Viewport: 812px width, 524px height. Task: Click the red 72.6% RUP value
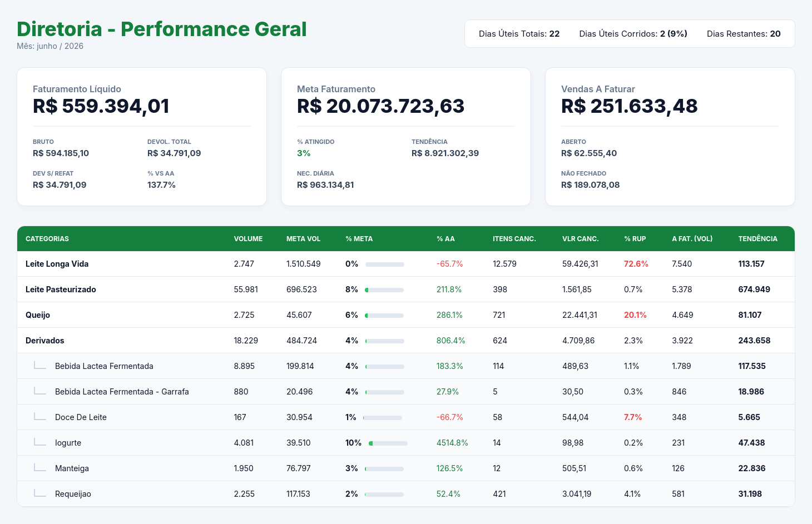point(636,264)
